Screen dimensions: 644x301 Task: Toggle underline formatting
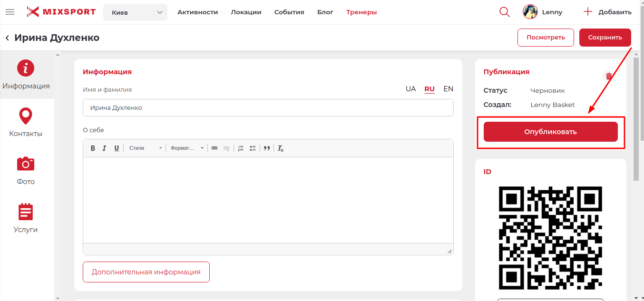pos(117,148)
